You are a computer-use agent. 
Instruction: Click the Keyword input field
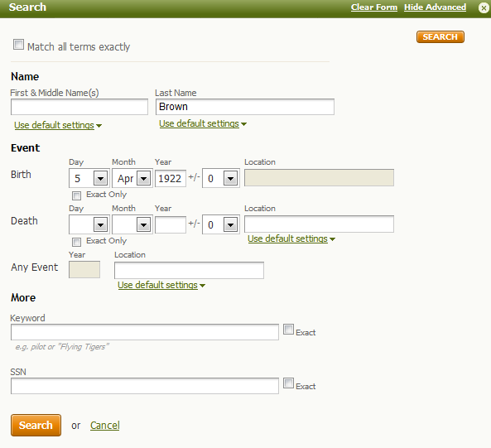(145, 332)
